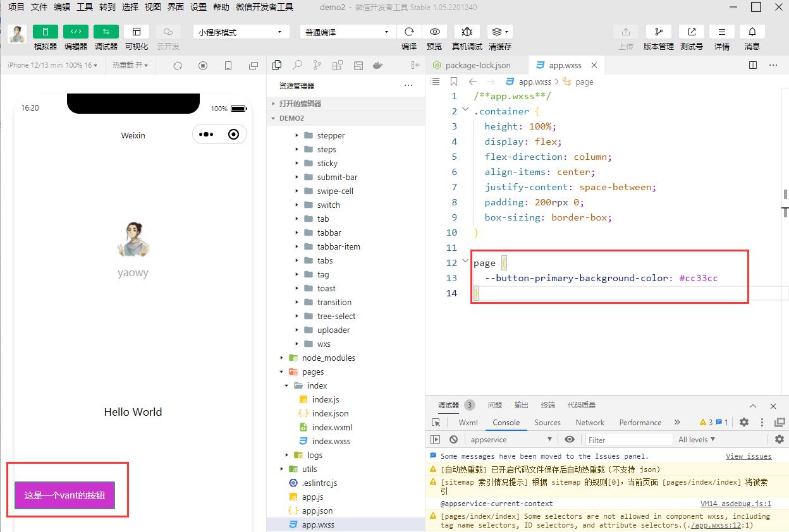Toggle the editor panel button

pyautogui.click(x=76, y=32)
